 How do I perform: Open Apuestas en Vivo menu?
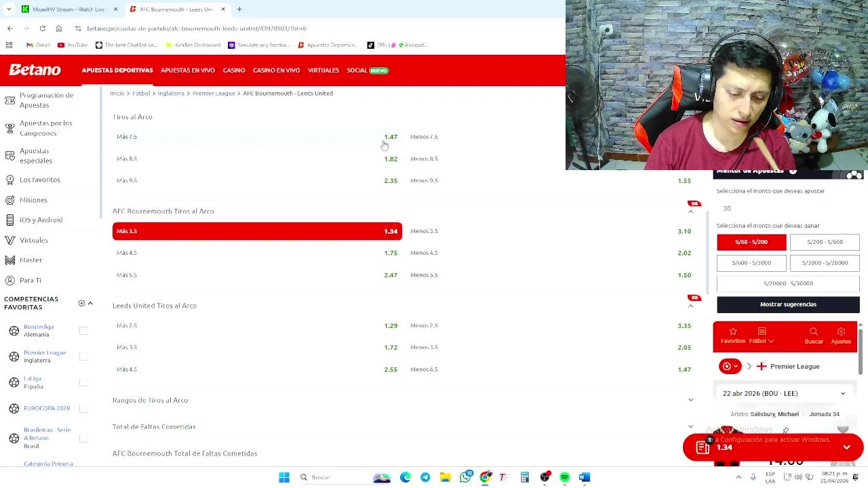point(188,70)
